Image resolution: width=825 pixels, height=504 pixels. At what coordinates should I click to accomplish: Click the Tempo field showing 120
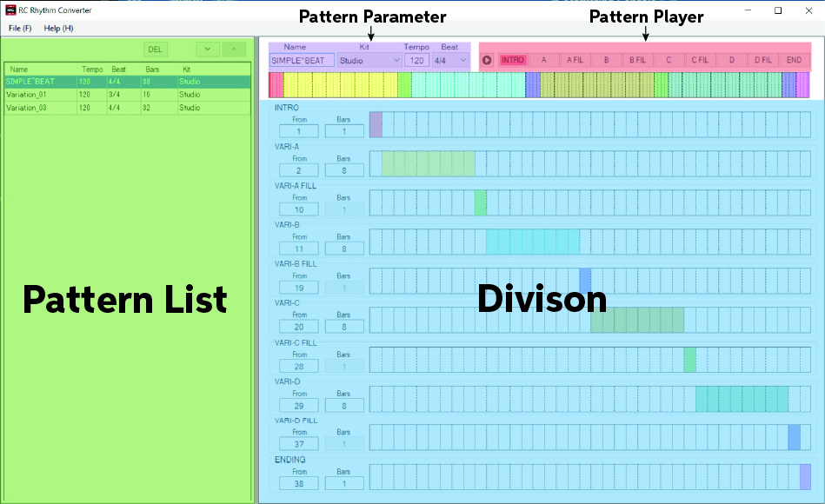(x=416, y=61)
